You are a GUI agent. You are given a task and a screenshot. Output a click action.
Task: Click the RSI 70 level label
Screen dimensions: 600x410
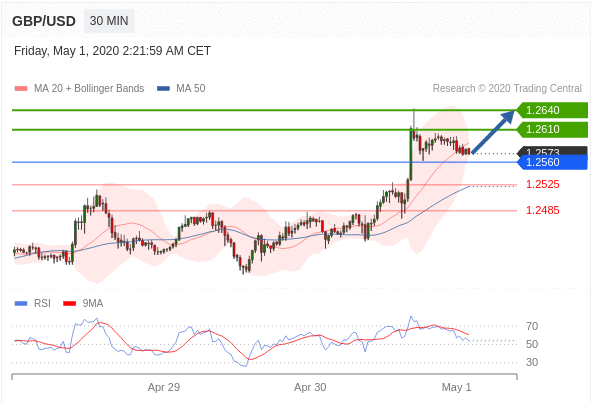click(x=532, y=327)
